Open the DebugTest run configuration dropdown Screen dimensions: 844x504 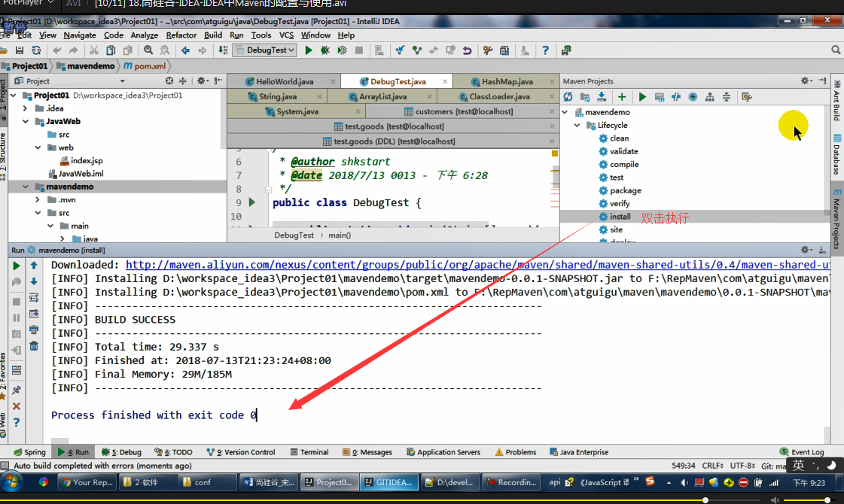tap(265, 50)
